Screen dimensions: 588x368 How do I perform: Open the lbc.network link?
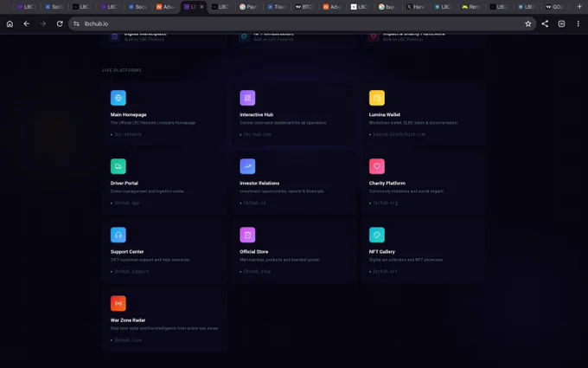128,134
